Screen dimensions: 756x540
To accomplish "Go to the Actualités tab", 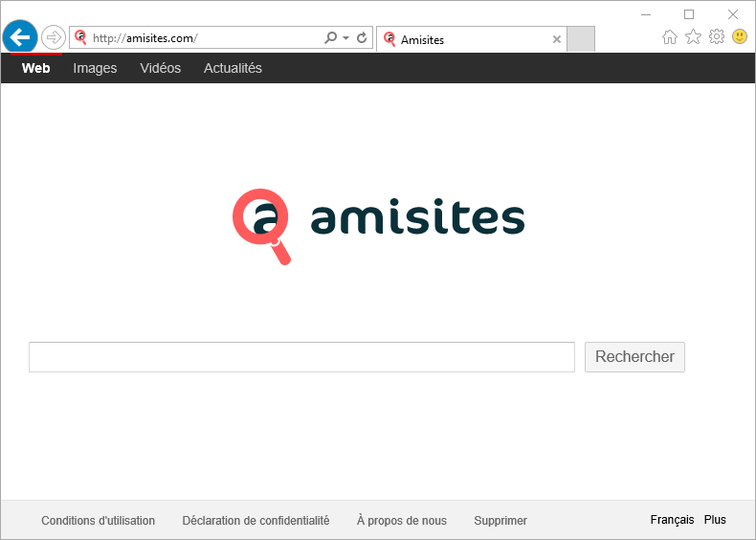I will [x=233, y=68].
